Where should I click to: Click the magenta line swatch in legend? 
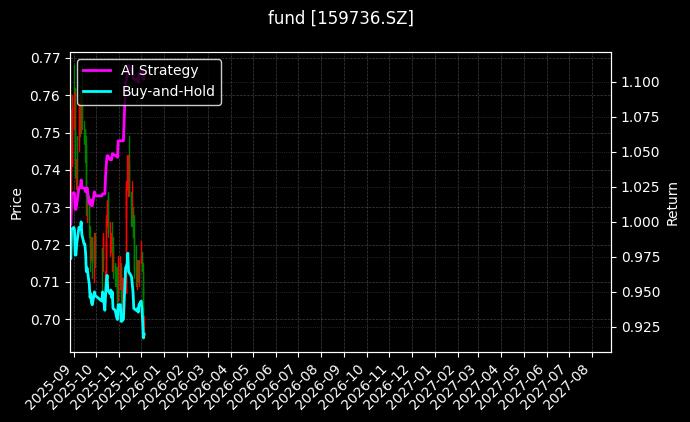[x=98, y=70]
